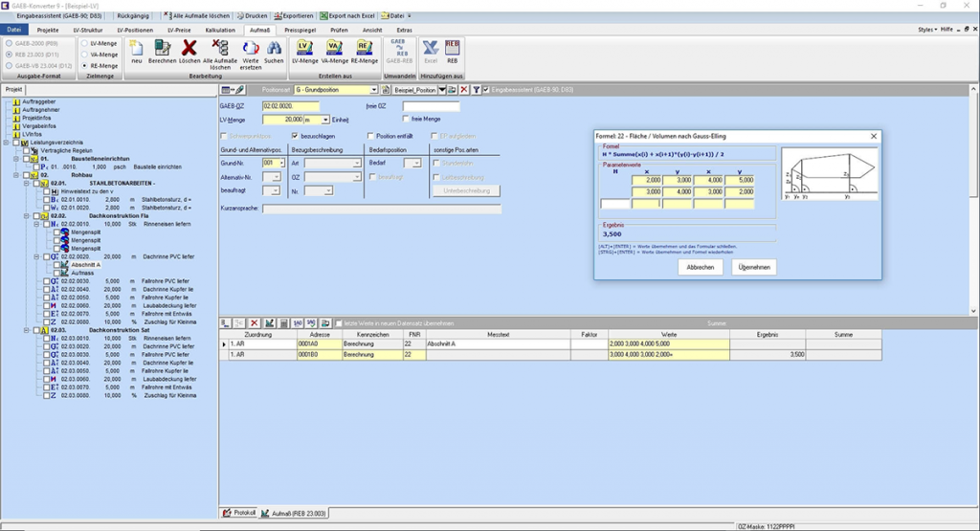This screenshot has width=980, height=531.
Task: Open the Beispiel_Position dropdown arrow
Action: [441, 90]
